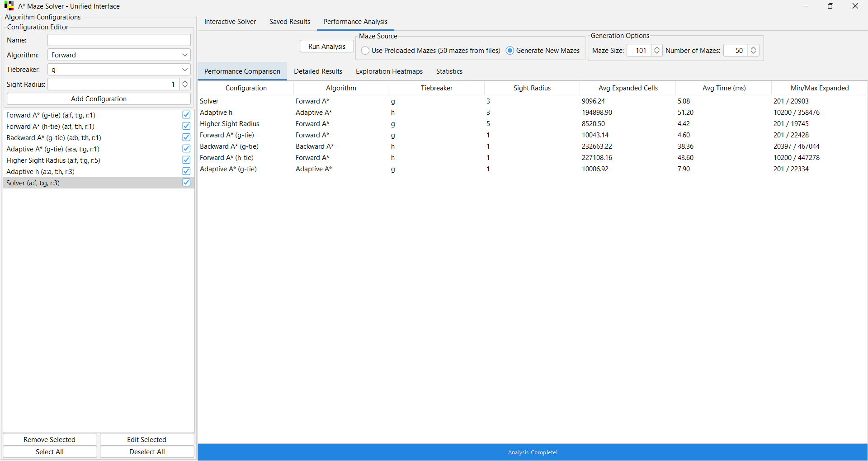Uncheck Forward A* (g-tie) configuration checkbox
Screen dimensions: 868x461
[x=186, y=115]
